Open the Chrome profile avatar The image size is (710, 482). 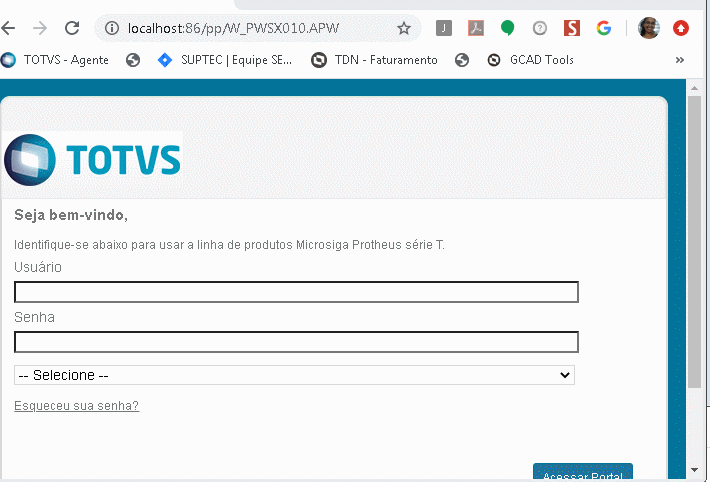click(648, 28)
